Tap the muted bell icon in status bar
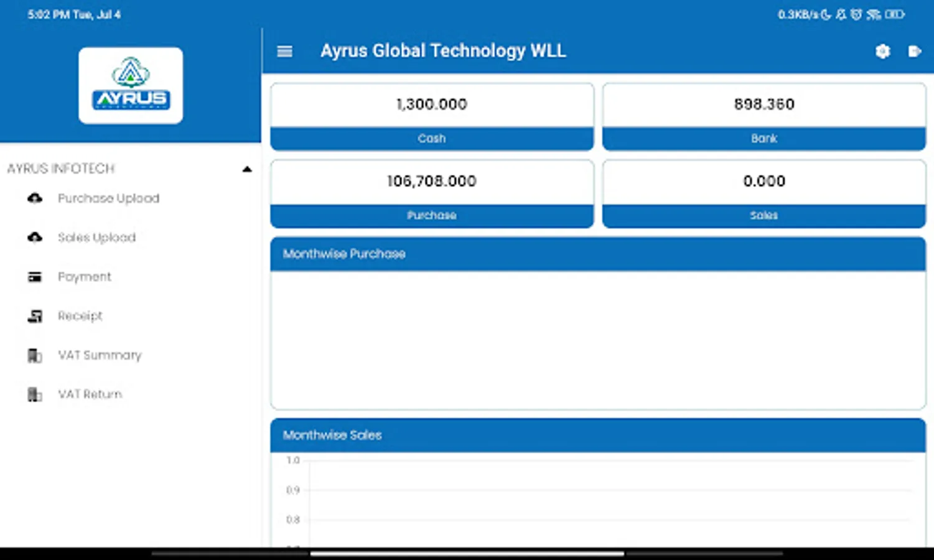 (841, 14)
